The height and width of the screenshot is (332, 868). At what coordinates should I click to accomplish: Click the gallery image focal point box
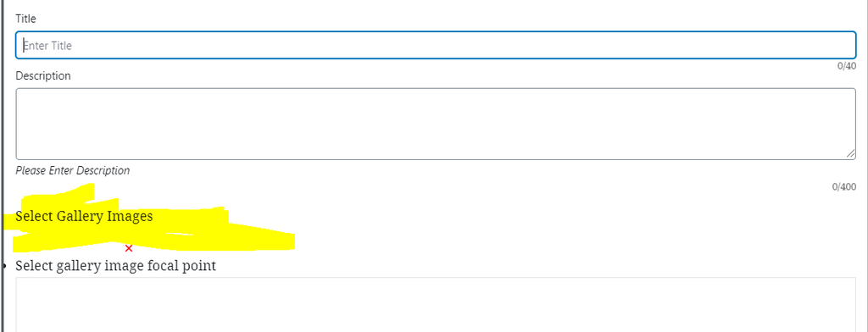pos(436,305)
